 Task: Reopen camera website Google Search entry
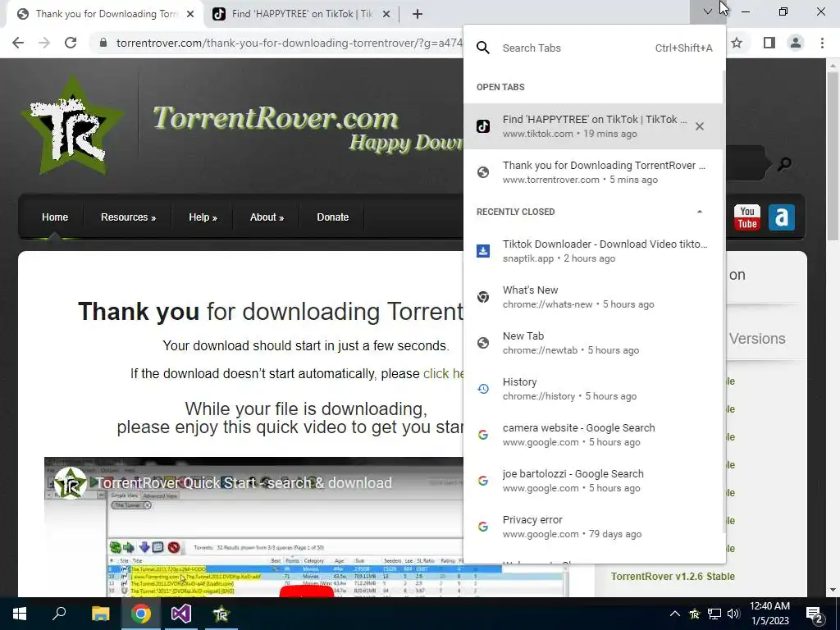coord(594,435)
